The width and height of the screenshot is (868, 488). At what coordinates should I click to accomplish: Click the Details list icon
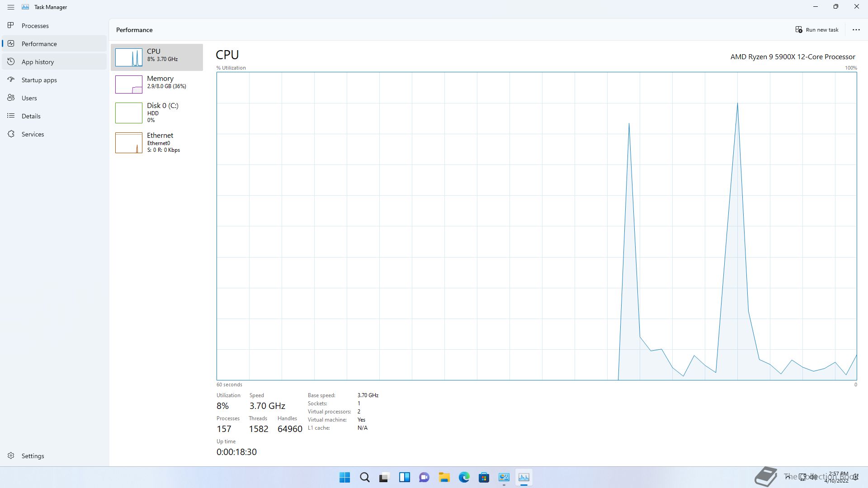(x=11, y=116)
